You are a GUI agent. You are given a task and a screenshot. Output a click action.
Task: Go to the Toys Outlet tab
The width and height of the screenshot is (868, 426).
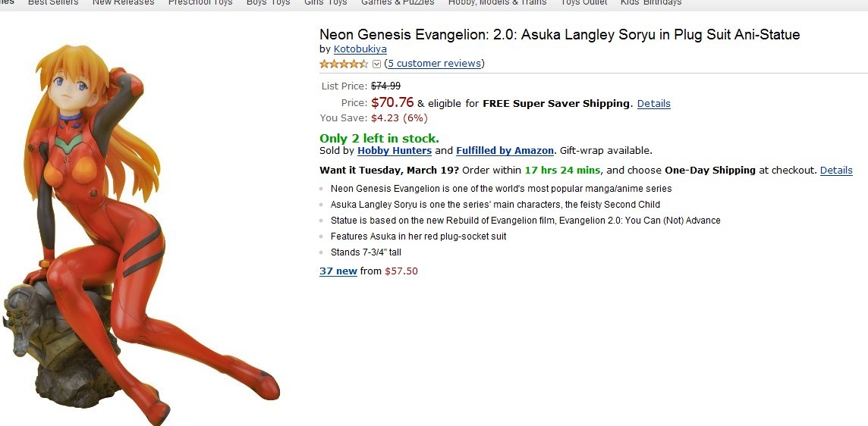pos(583,3)
